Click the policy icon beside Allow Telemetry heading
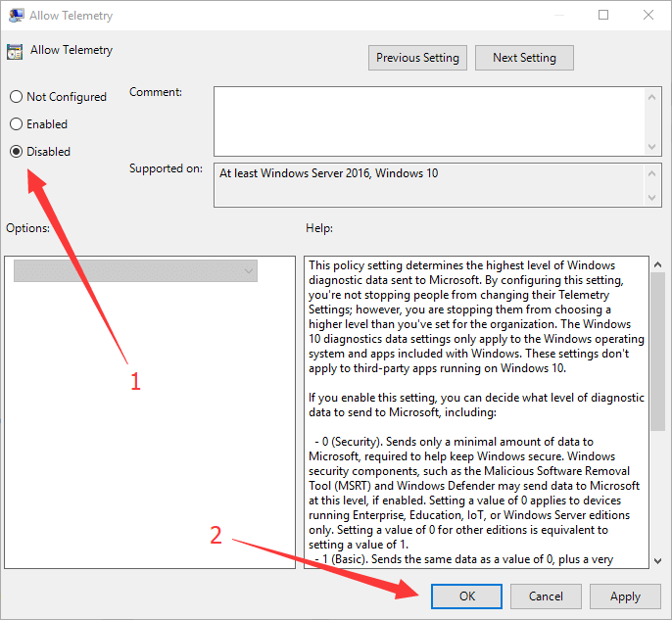The image size is (672, 620). coord(17,51)
